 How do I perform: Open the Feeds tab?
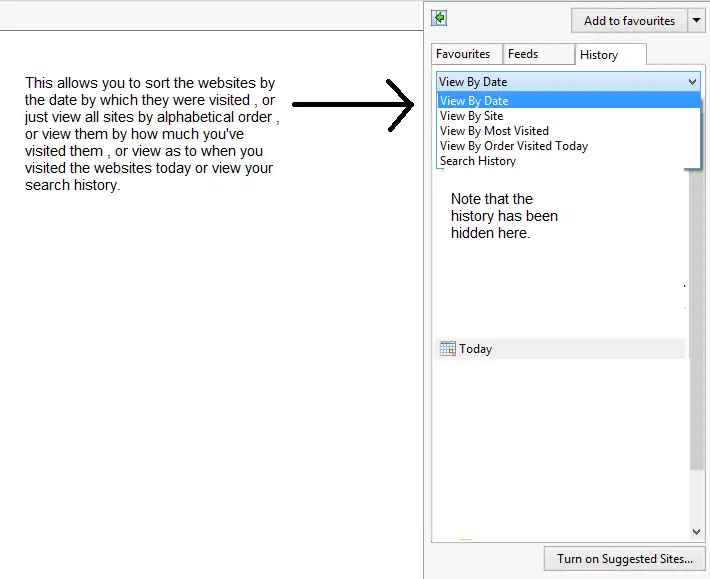[523, 54]
